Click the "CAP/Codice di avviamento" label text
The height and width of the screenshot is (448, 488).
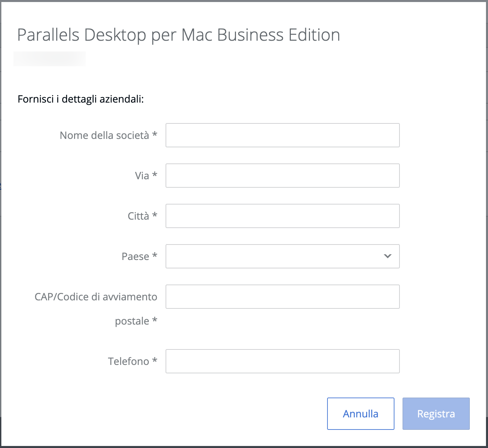pos(96,297)
